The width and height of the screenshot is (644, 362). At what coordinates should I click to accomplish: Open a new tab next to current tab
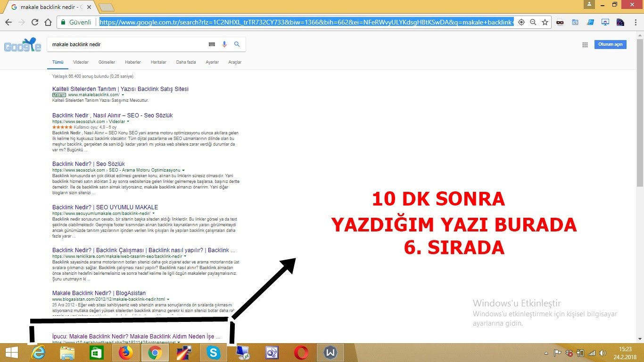pyautogui.click(x=107, y=7)
